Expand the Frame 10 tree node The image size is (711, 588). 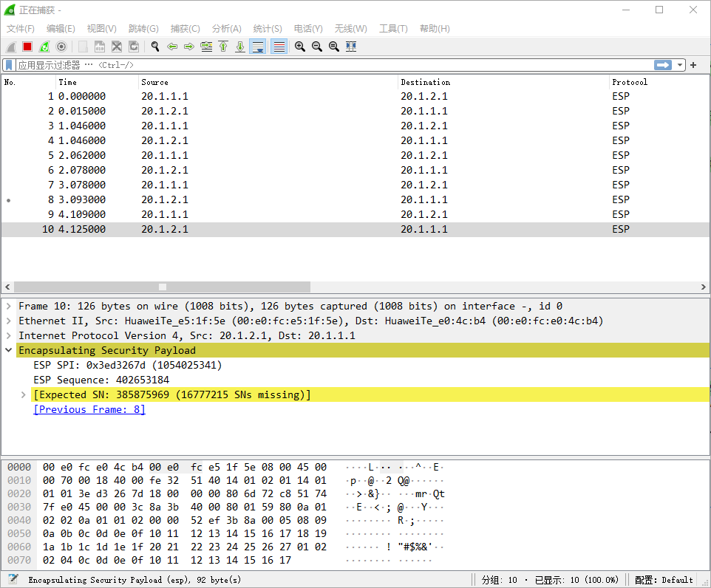coord(9,307)
